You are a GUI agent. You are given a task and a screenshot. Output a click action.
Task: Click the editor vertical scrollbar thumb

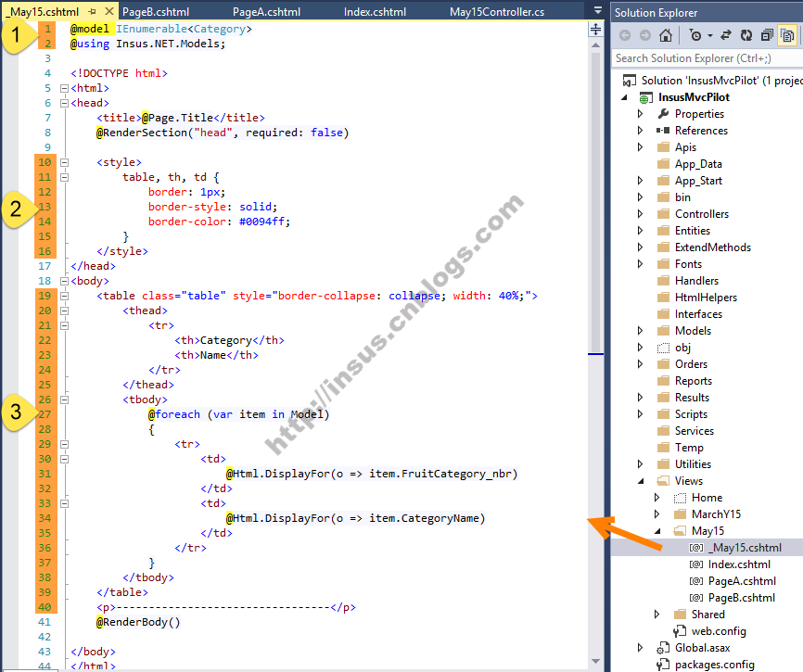(595, 201)
